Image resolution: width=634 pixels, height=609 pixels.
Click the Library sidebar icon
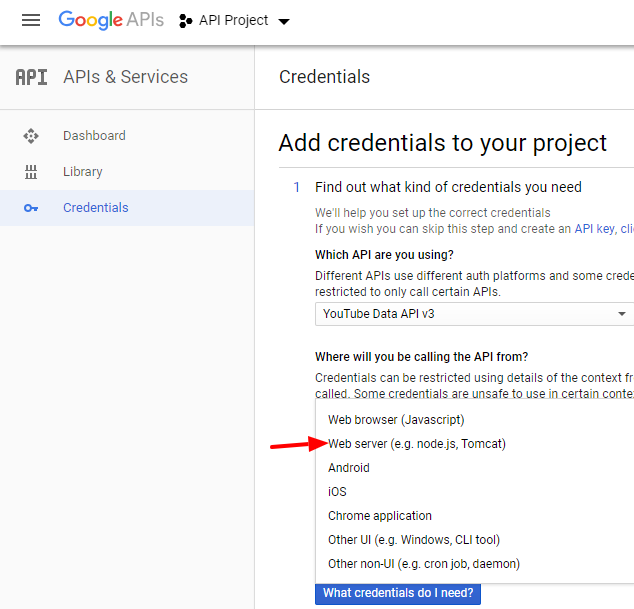[x=31, y=172]
